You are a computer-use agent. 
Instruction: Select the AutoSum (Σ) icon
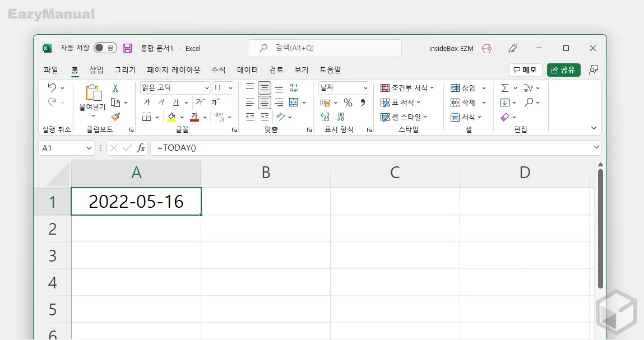point(506,87)
